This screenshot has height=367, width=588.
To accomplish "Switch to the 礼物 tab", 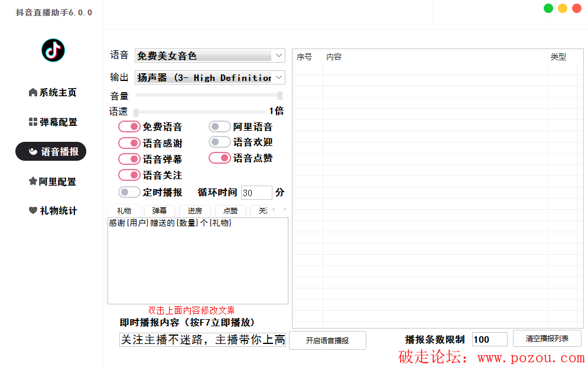I will coord(124,210).
